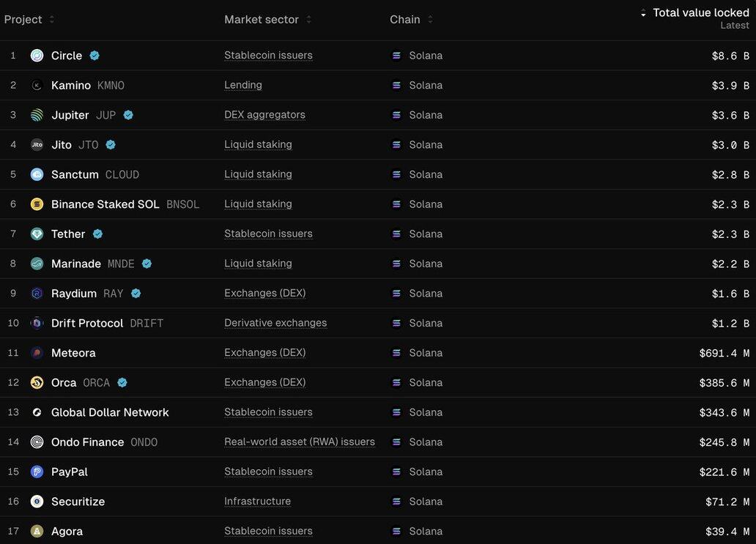Open Liquid staking link in Marinade row
Viewport: 756px width, 544px height.
pos(258,264)
